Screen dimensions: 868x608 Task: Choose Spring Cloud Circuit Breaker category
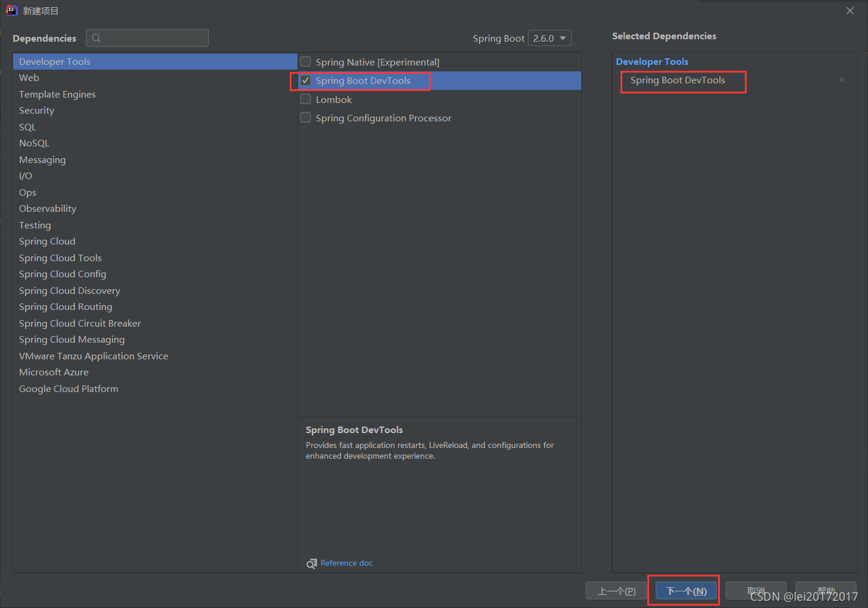coord(155,323)
